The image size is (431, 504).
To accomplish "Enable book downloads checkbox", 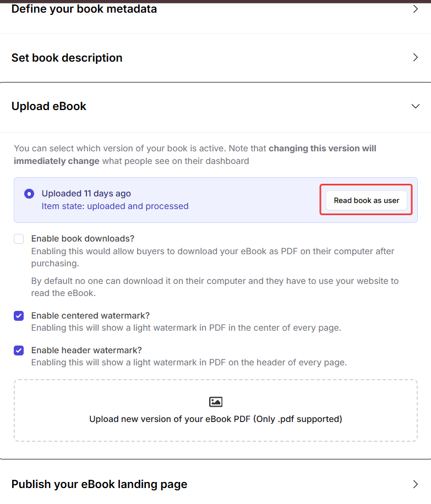I will pyautogui.click(x=19, y=239).
